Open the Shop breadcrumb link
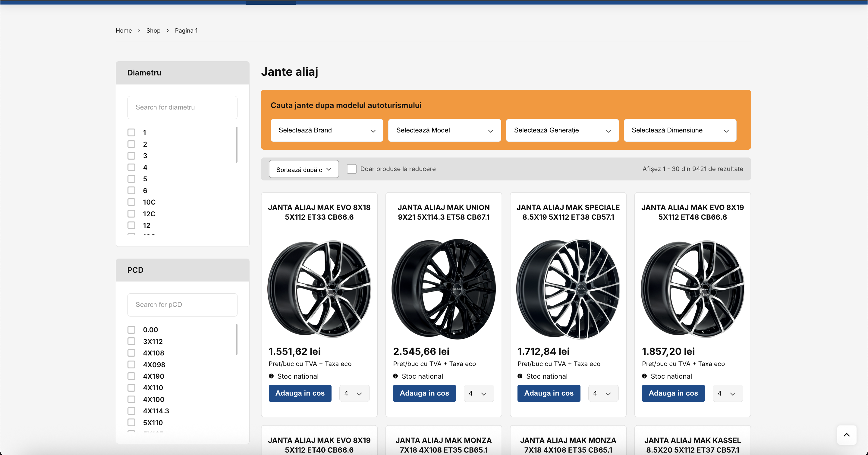The width and height of the screenshot is (868, 455). 153,30
